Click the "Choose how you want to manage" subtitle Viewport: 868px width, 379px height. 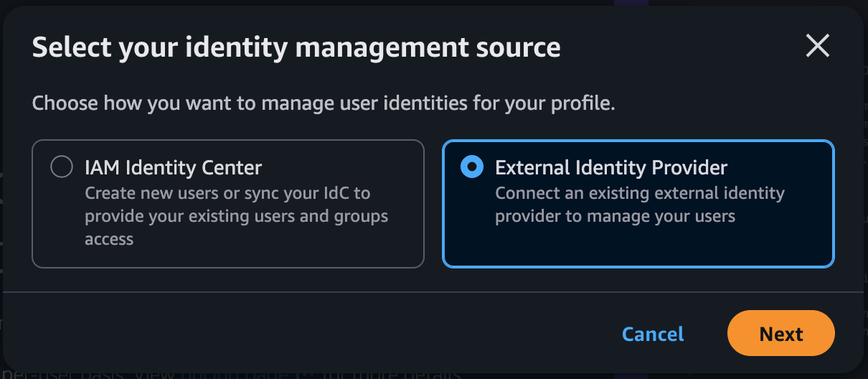pyautogui.click(x=324, y=103)
